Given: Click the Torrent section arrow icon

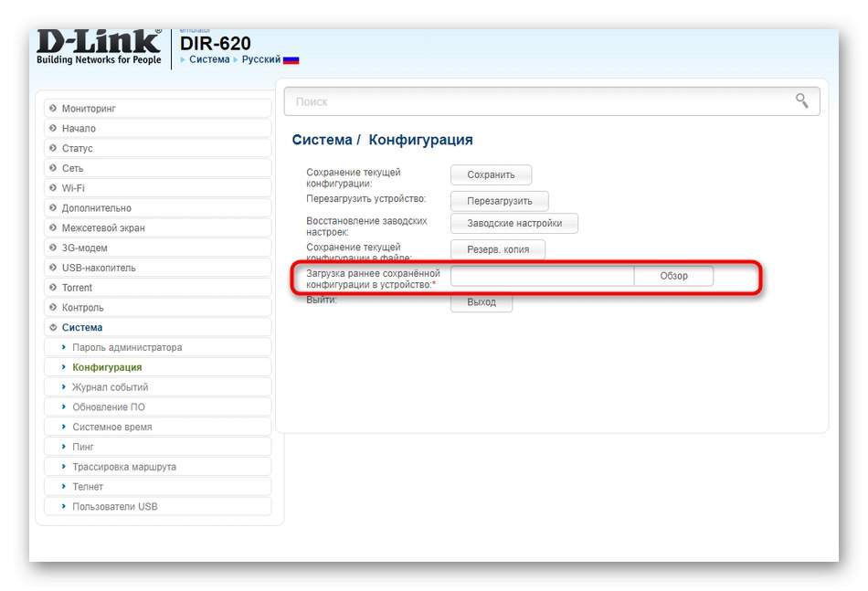Looking at the screenshot, I should [53, 287].
